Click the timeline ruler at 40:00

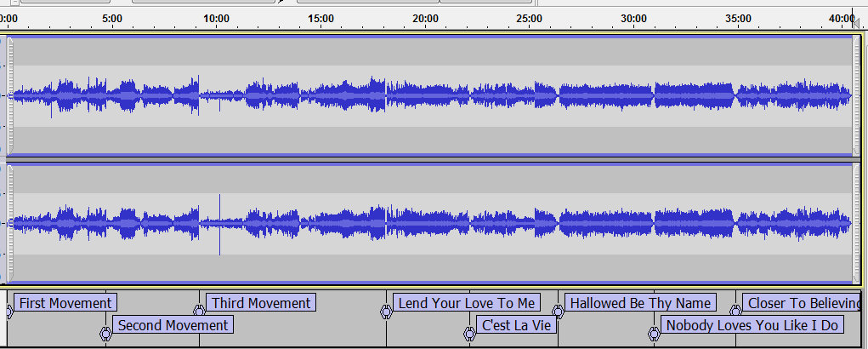[842, 18]
